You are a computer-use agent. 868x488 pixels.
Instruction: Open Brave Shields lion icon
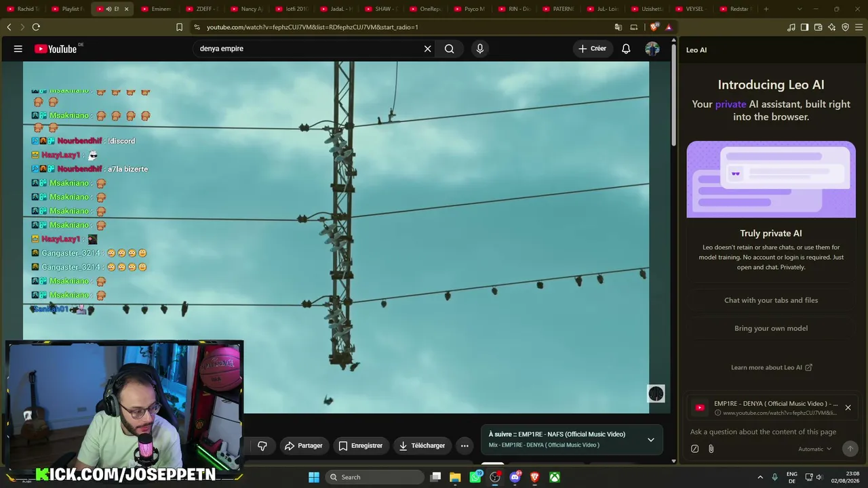coord(654,27)
